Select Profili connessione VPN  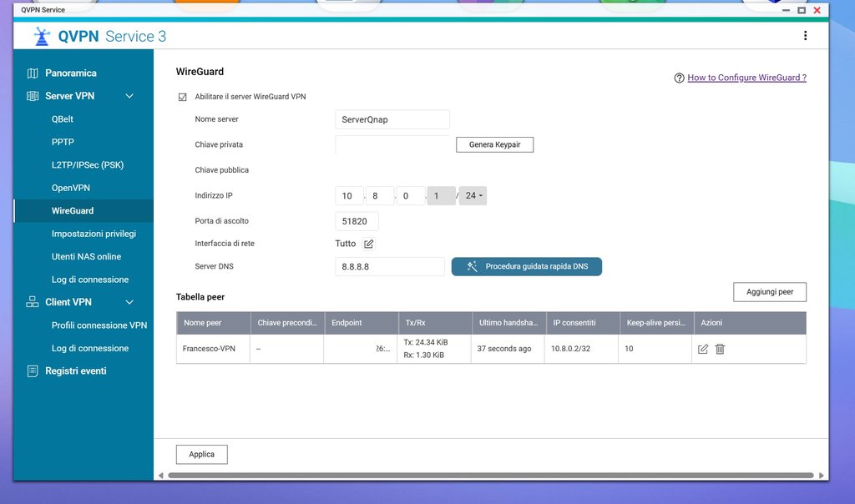click(x=99, y=325)
